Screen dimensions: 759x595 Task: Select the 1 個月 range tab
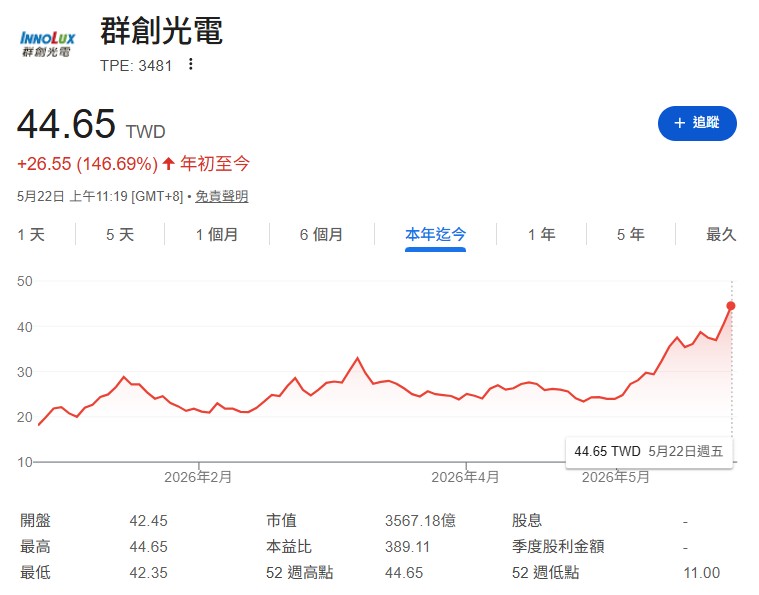coord(217,235)
